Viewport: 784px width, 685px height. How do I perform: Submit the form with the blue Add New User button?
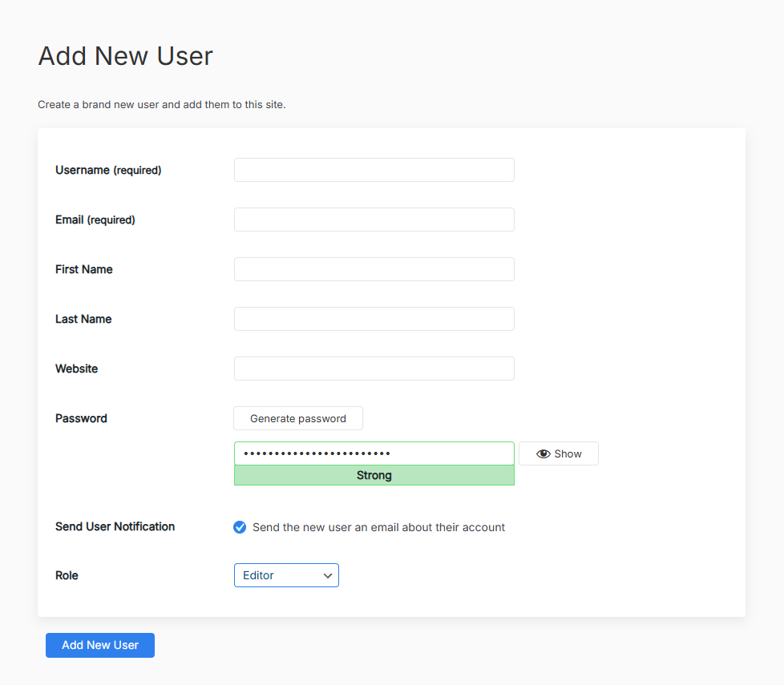100,645
